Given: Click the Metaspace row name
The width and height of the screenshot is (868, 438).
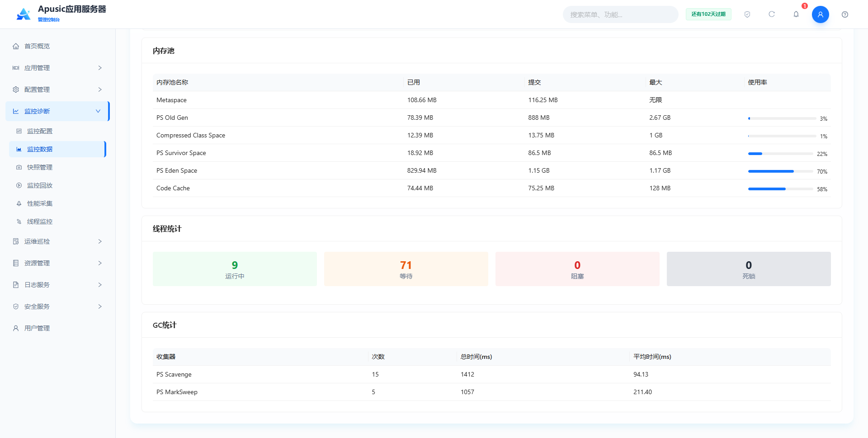Looking at the screenshot, I should [x=171, y=100].
